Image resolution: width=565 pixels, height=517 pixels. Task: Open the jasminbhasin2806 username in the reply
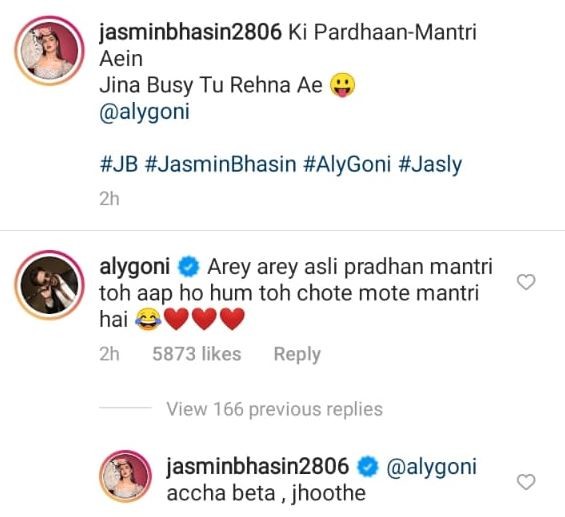[x=257, y=466]
